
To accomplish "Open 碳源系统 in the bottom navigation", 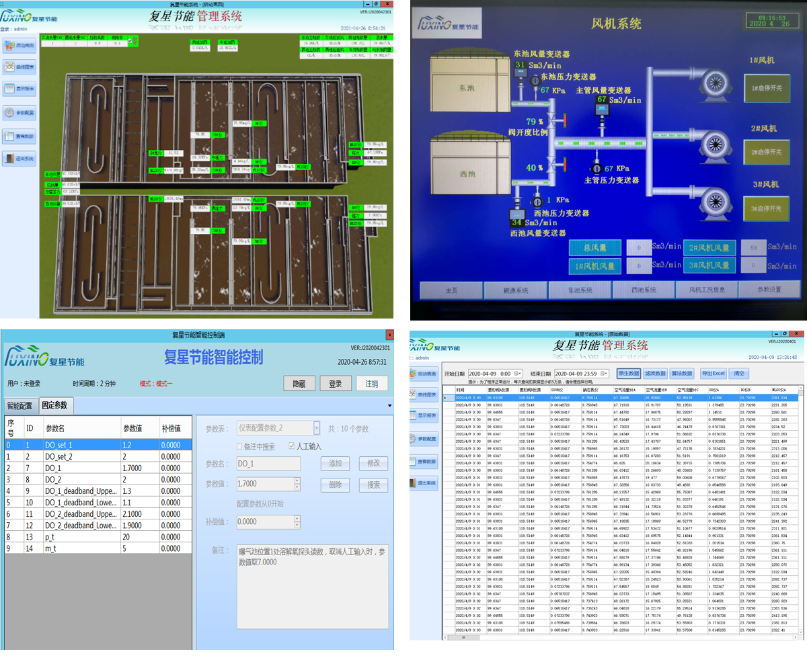I will pos(515,290).
